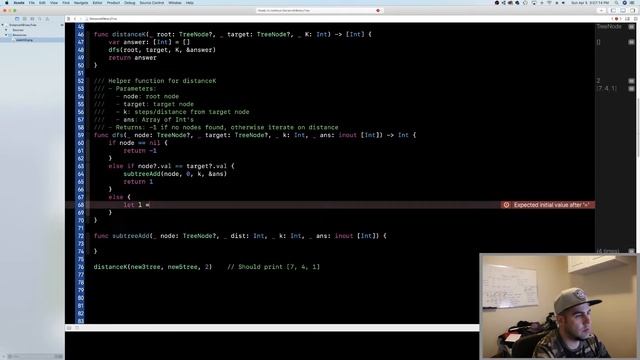This screenshot has width=640, height=360.
Task: Show result for [] in results sidebar
Action: point(631,42)
